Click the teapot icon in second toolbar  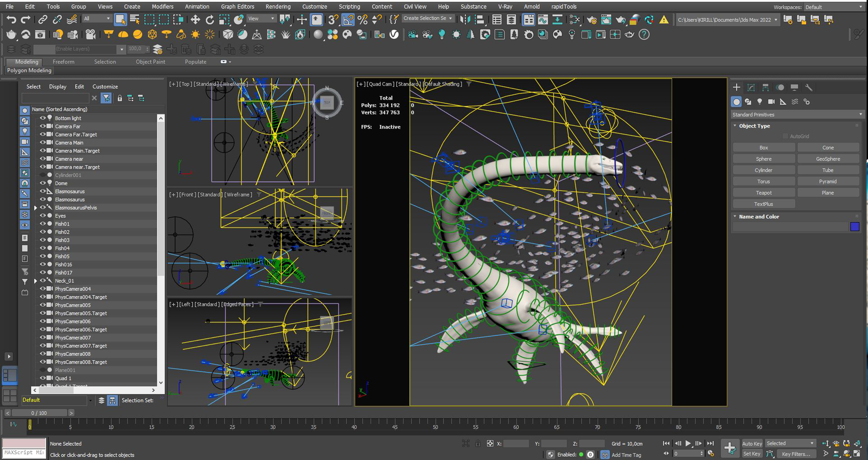point(11,34)
